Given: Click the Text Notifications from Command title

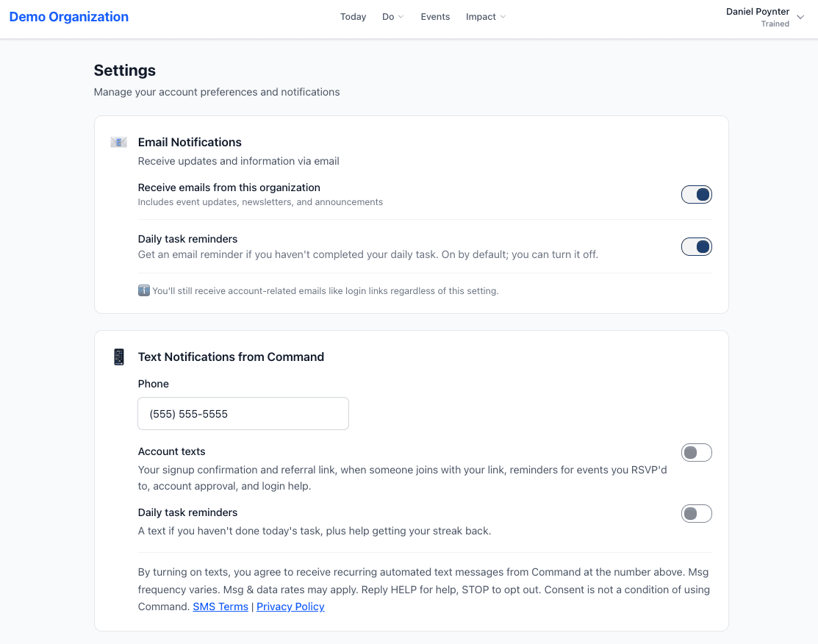Looking at the screenshot, I should 231,357.
